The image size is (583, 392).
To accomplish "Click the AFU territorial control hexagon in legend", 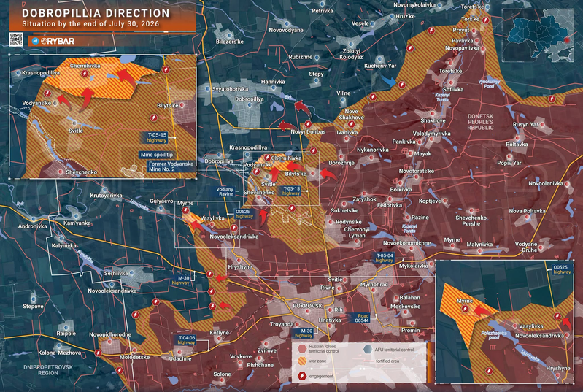I will [x=368, y=349].
